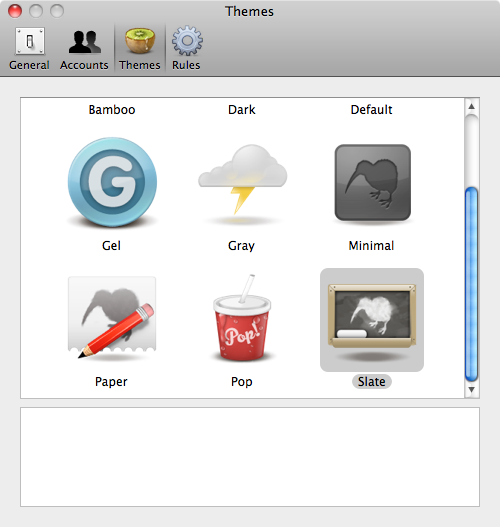This screenshot has height=527, width=500.
Task: Select the Gel theme icon
Action: (x=112, y=182)
